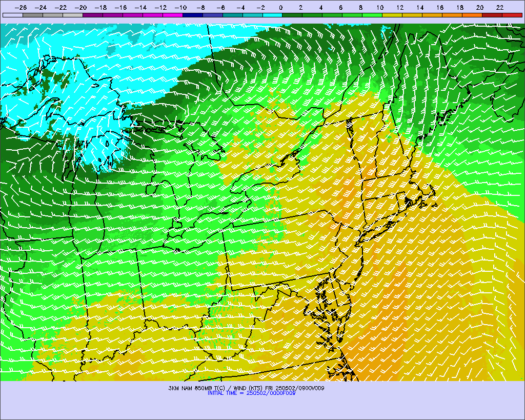The height and width of the screenshot is (420, 525).
Task: Click the "-20" legend label
Action: [x=80, y=8]
